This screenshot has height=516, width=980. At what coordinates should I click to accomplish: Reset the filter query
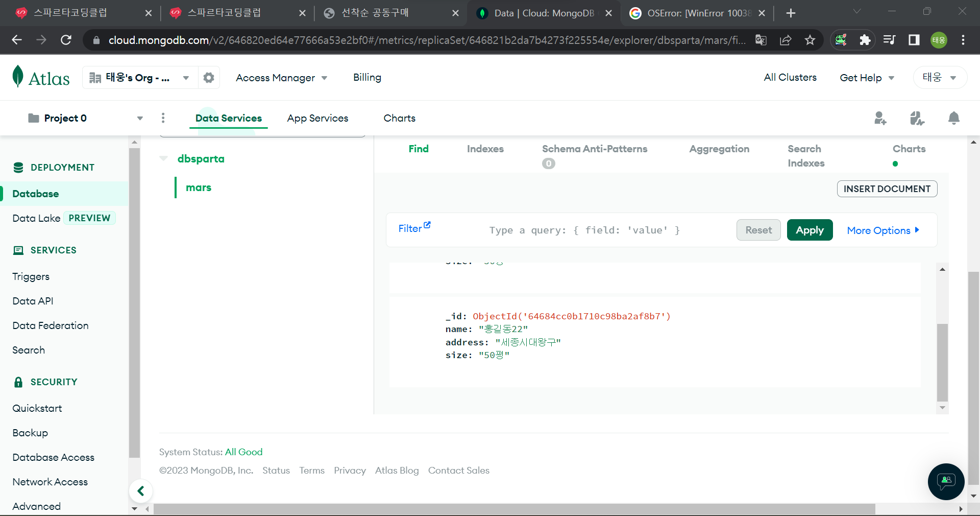coord(758,230)
